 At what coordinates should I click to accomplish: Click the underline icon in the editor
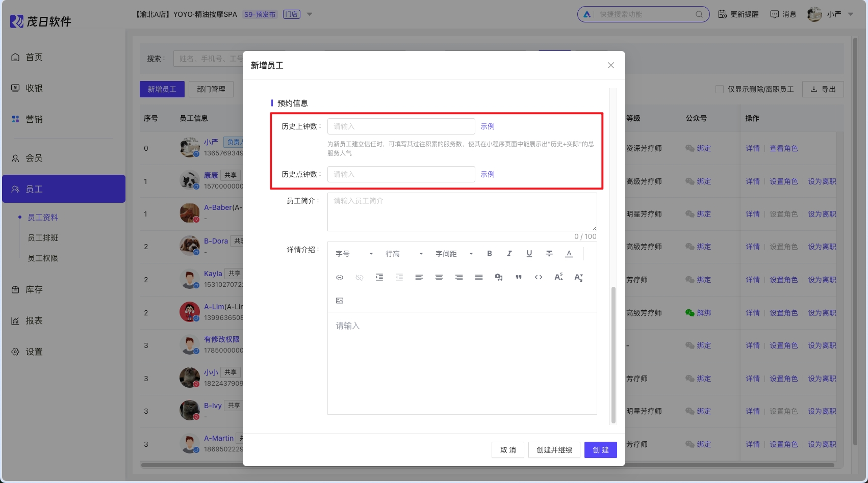click(x=529, y=254)
